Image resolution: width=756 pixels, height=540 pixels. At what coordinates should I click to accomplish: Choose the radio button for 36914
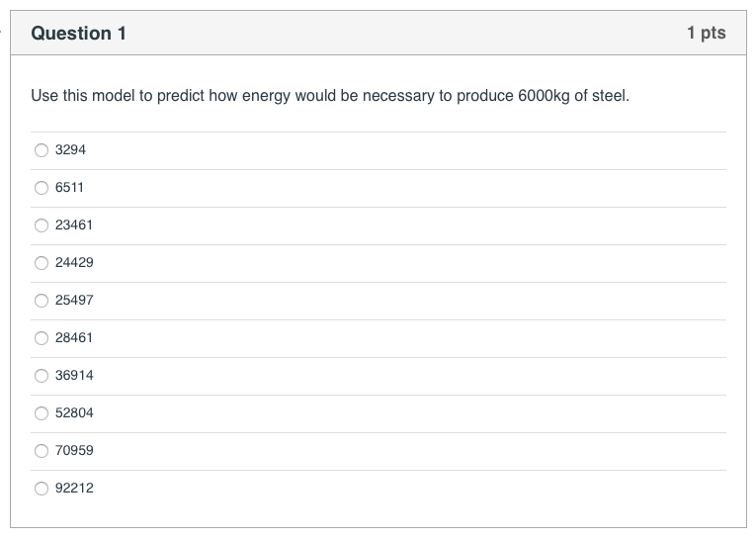pos(42,376)
